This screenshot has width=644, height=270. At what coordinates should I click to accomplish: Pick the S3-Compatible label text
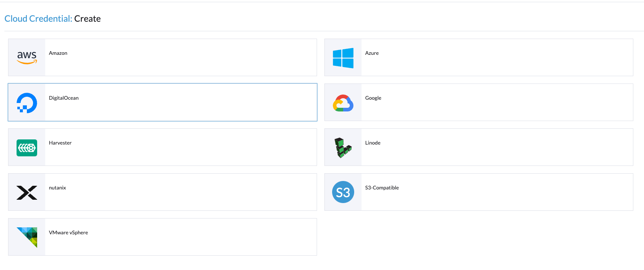click(x=382, y=188)
